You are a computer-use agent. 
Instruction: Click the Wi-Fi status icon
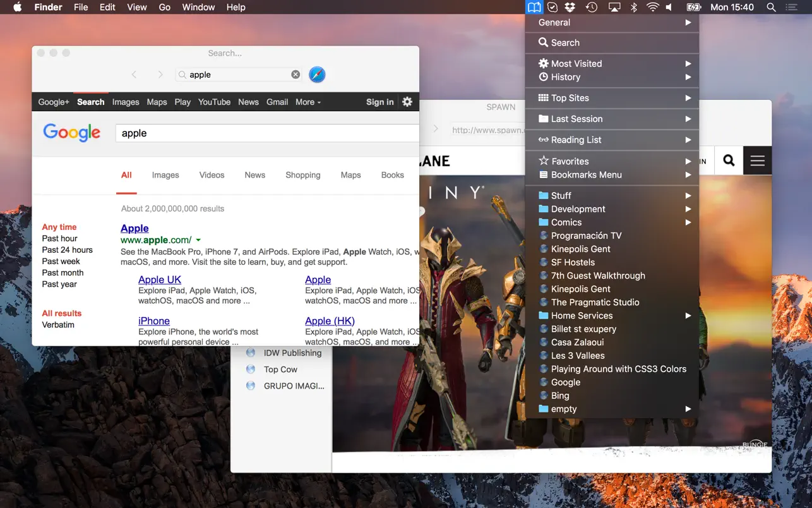click(x=653, y=8)
